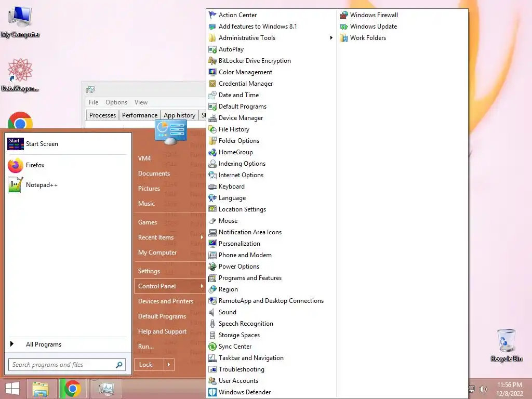Click Windows Defender shield icon

(212, 392)
